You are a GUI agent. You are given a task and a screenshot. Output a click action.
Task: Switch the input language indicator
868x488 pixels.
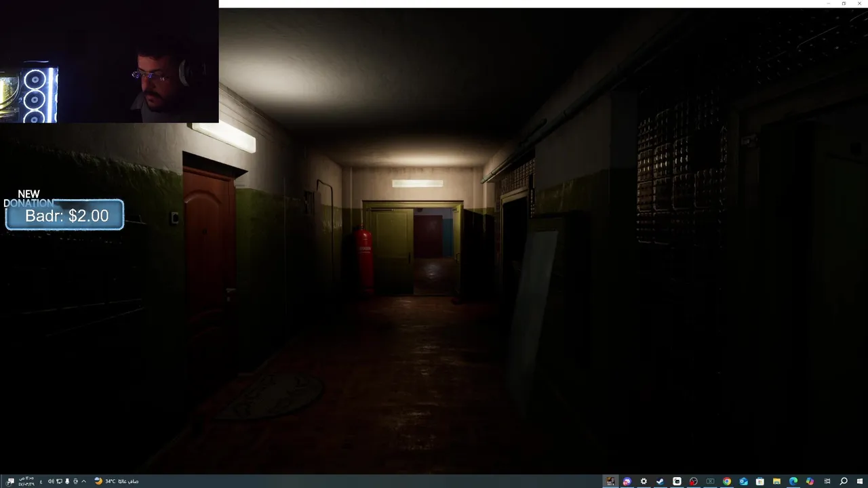click(x=41, y=481)
